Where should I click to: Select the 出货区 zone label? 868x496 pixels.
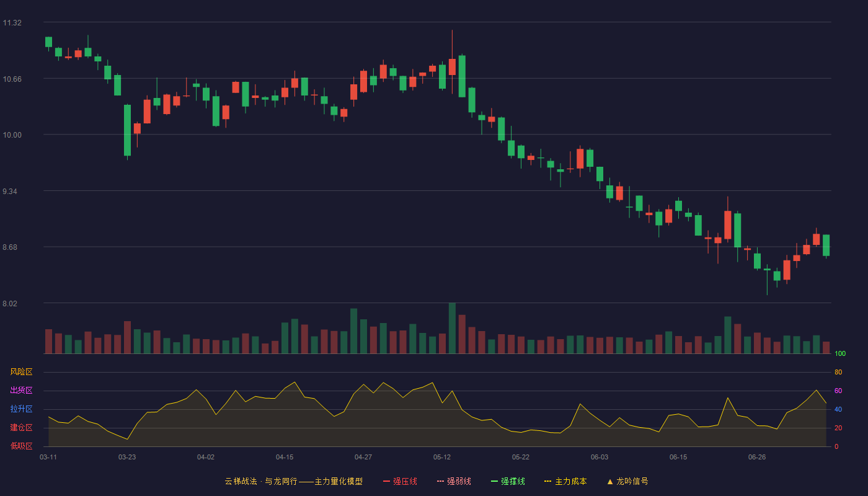pos(21,391)
